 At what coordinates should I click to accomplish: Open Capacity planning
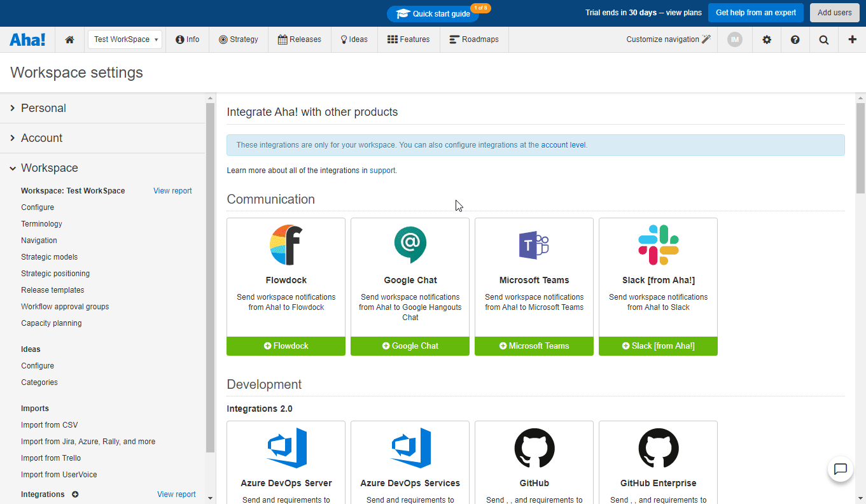pyautogui.click(x=51, y=323)
